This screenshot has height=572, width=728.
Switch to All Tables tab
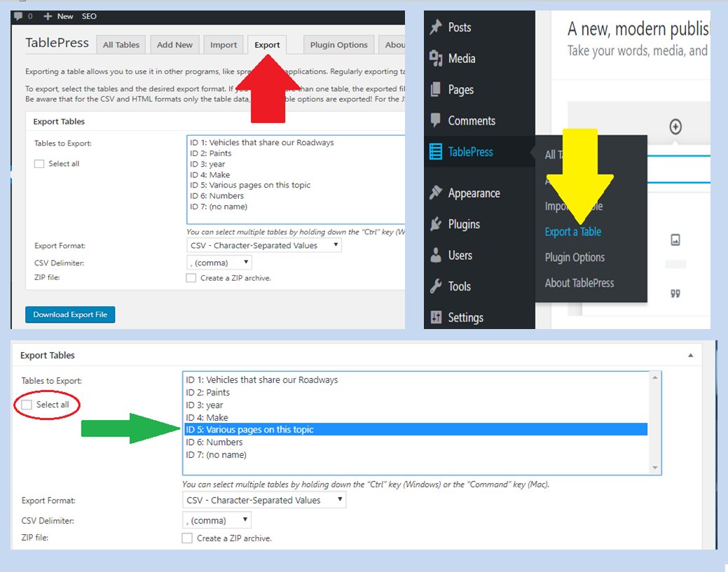pos(121,45)
